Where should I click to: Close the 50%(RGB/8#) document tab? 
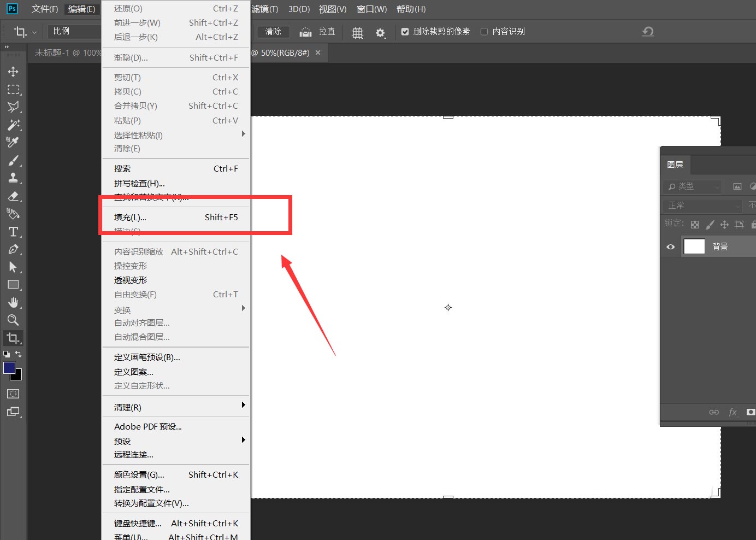coord(318,52)
